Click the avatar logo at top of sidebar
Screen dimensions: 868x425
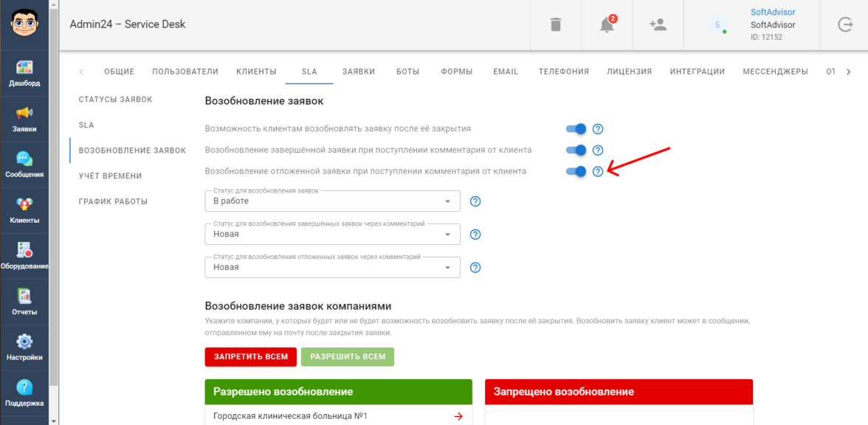24,24
